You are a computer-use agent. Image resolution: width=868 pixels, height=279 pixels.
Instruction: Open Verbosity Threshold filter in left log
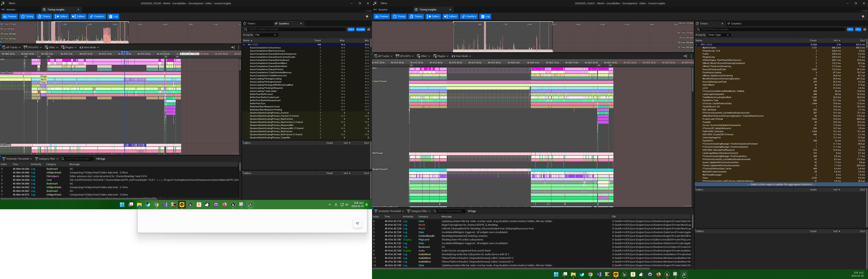[17, 159]
